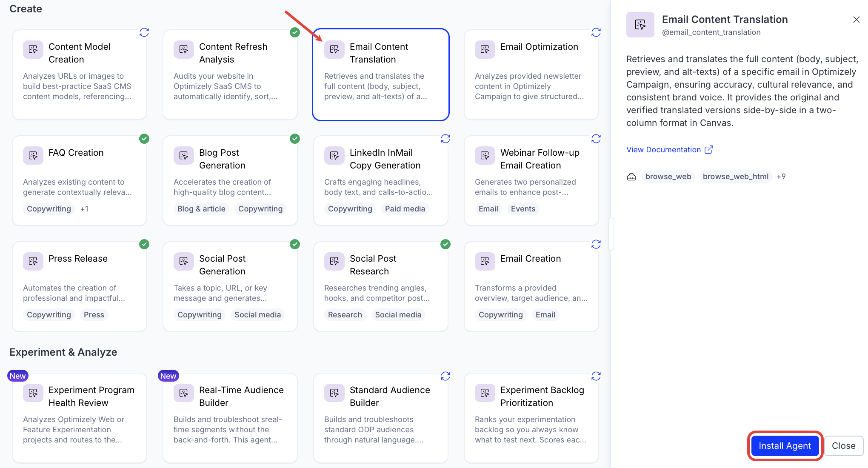Click the Create section heading
Image resolution: width=868 pixels, height=468 pixels.
tap(26, 9)
